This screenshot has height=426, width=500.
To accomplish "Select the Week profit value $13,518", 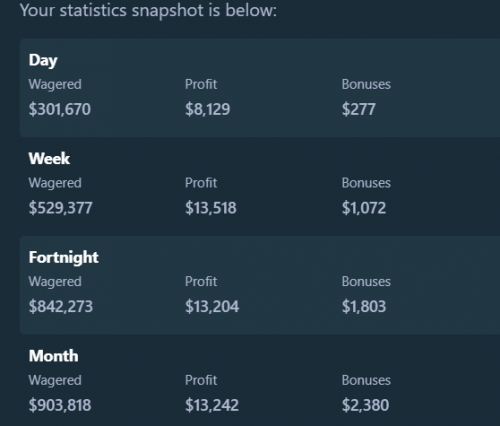I will [x=211, y=208].
